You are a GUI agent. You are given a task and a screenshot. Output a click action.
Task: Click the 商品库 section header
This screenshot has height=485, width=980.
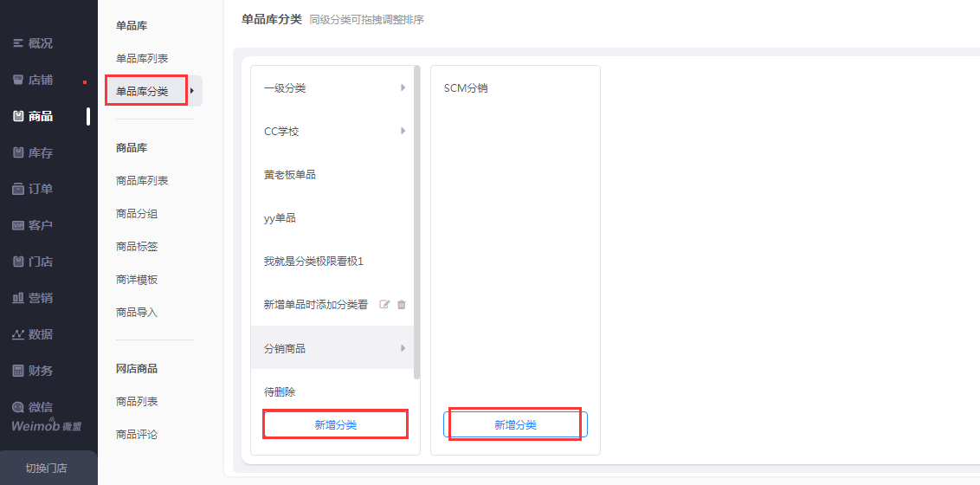pos(132,148)
